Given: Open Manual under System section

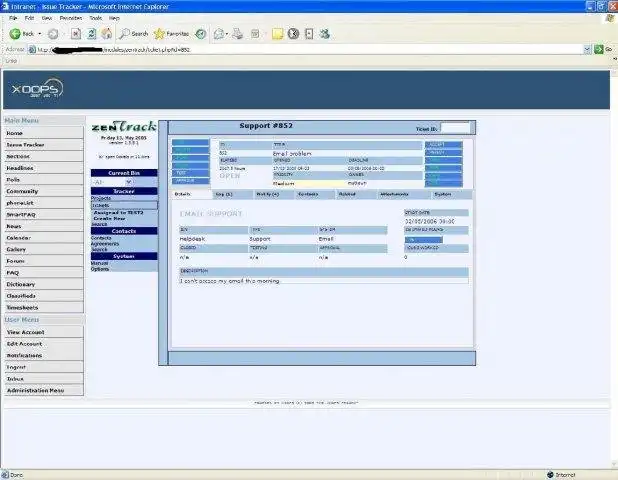Looking at the screenshot, I should pos(99,263).
